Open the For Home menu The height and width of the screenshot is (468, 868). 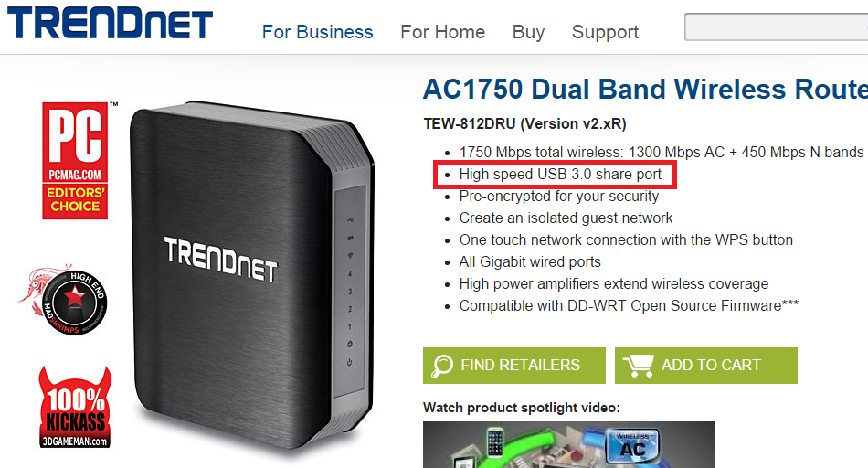coord(443,32)
